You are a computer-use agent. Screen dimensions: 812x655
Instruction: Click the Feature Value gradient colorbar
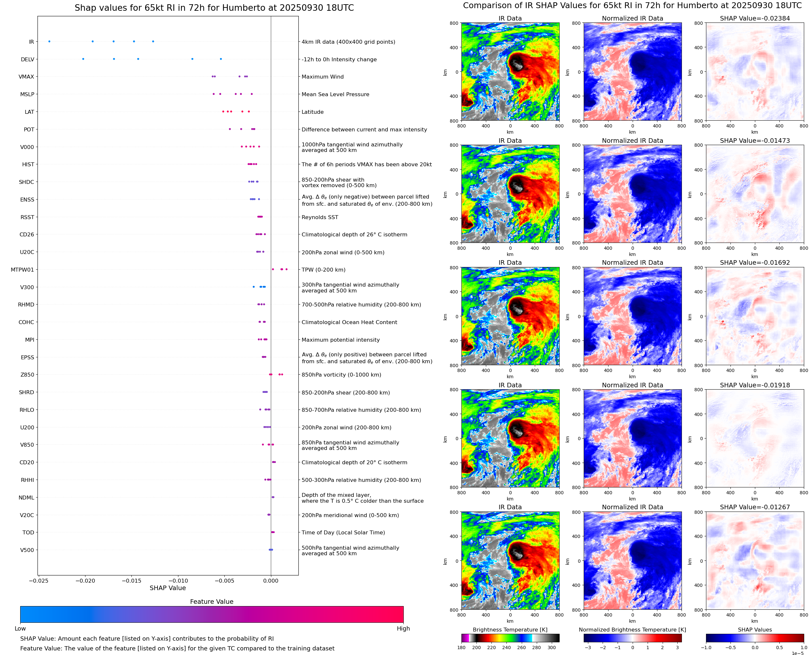click(x=212, y=614)
